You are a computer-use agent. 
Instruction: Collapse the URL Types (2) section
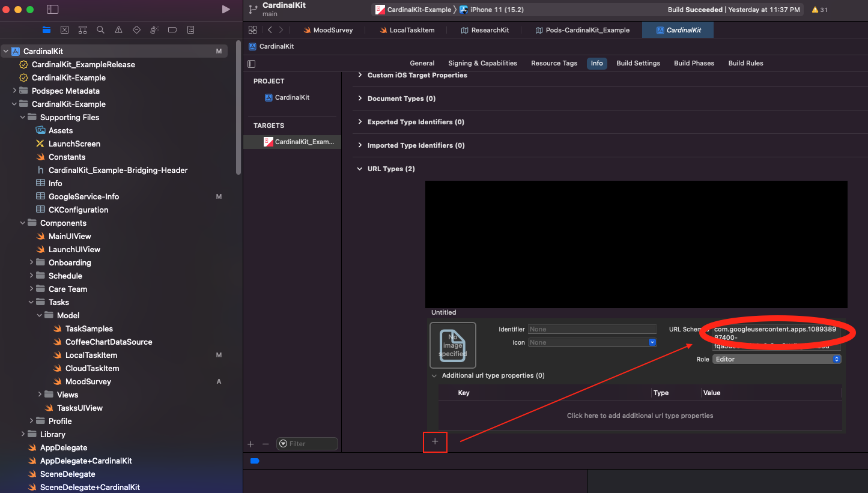coord(360,169)
